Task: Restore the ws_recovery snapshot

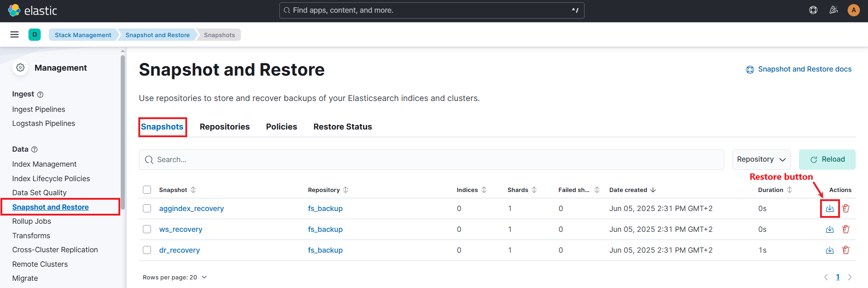Action: 830,229
